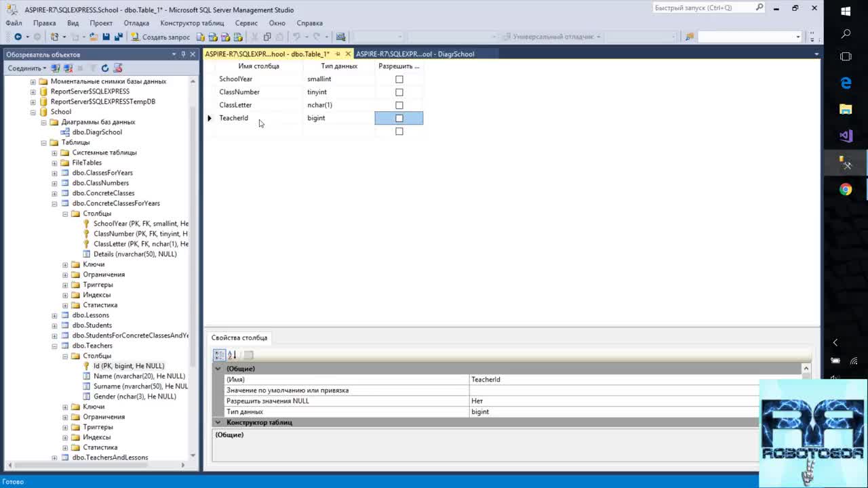Collapse the dbo.Teachers table node
This screenshot has width=868, height=488.
click(54, 346)
